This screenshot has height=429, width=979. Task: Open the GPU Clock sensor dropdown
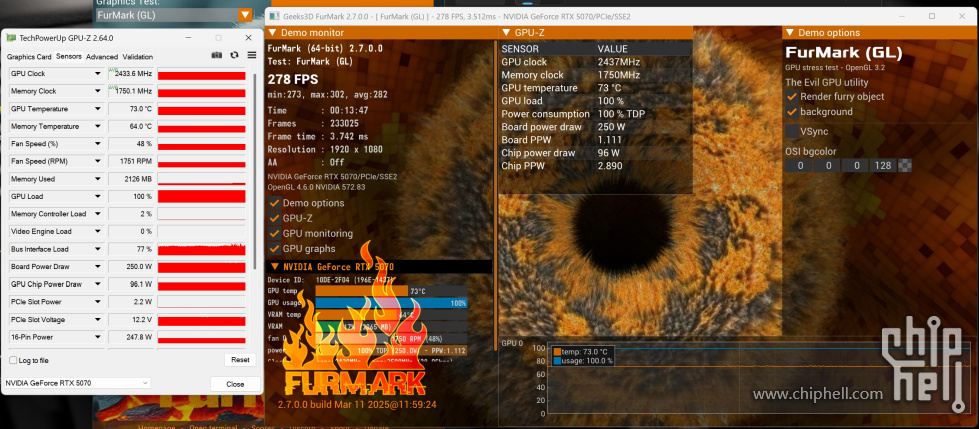click(97, 74)
